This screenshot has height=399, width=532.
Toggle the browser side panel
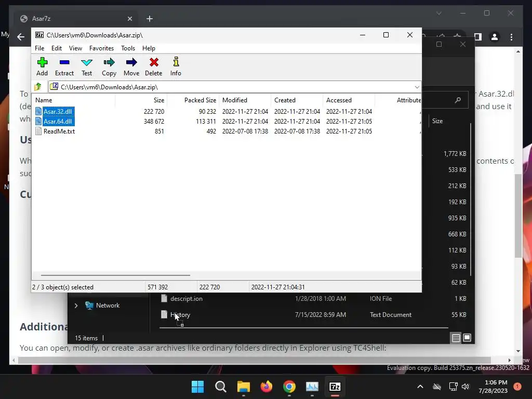click(478, 37)
